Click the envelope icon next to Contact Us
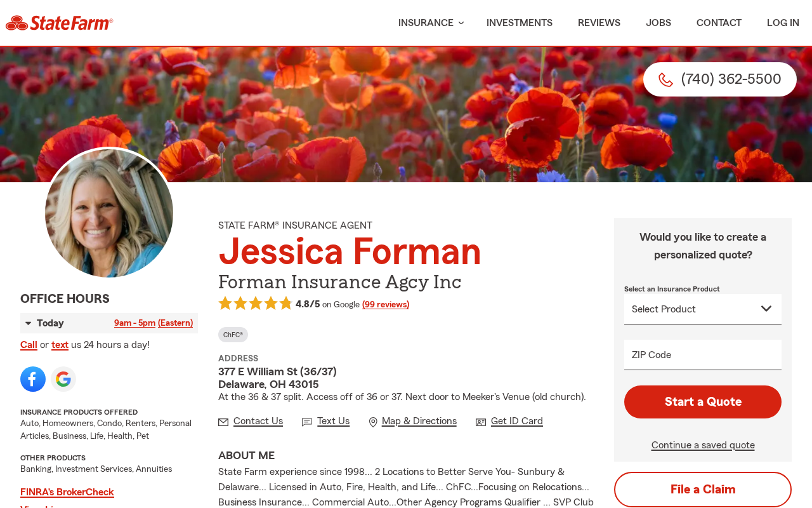The width and height of the screenshot is (812, 508). click(223, 422)
